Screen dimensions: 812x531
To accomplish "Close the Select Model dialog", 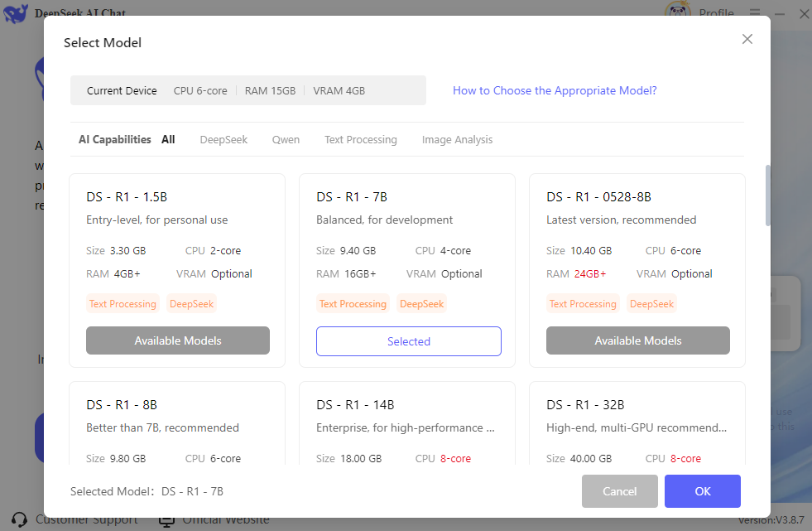I will click(x=747, y=39).
